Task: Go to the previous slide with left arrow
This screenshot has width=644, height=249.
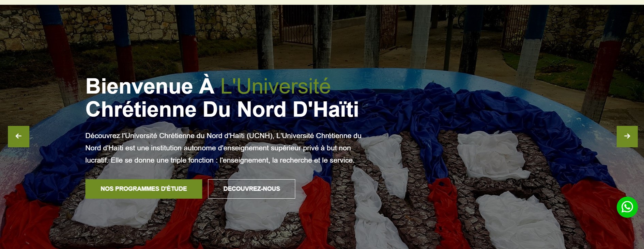Action: 18,136
